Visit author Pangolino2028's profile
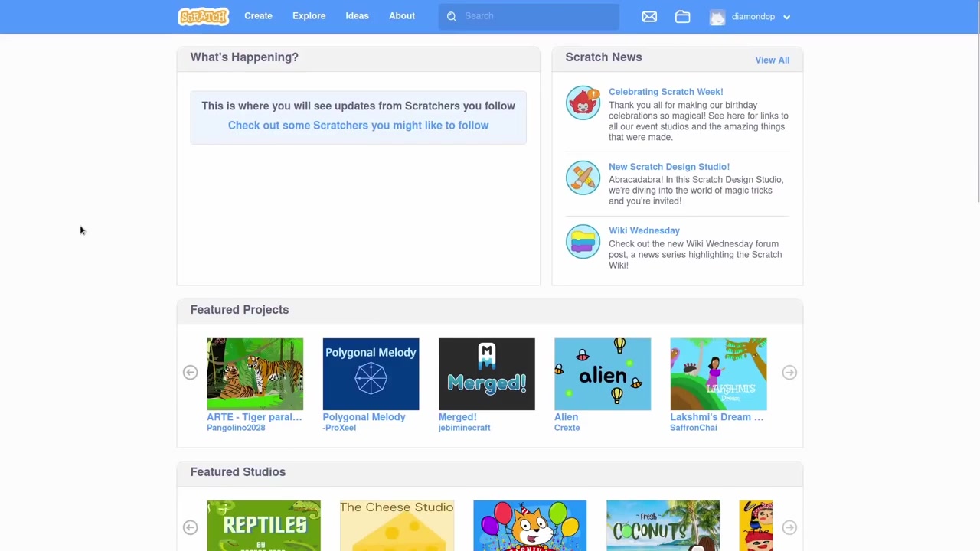 (x=236, y=428)
